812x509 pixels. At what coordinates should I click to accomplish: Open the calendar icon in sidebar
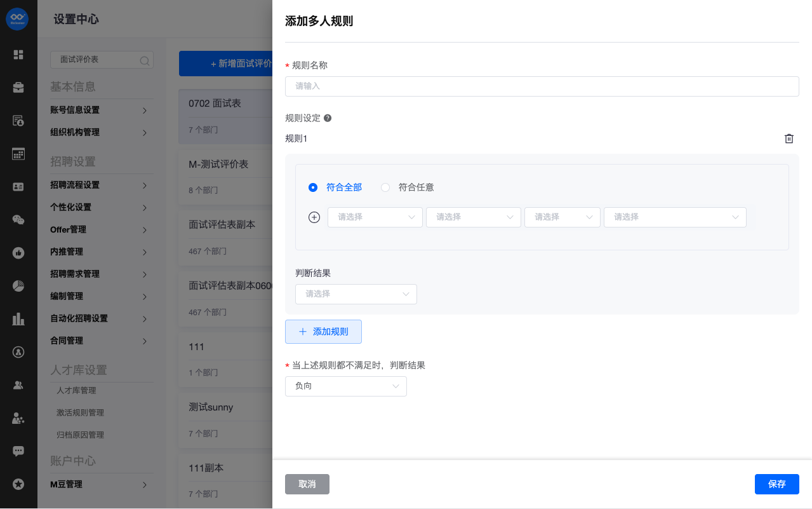pos(18,153)
